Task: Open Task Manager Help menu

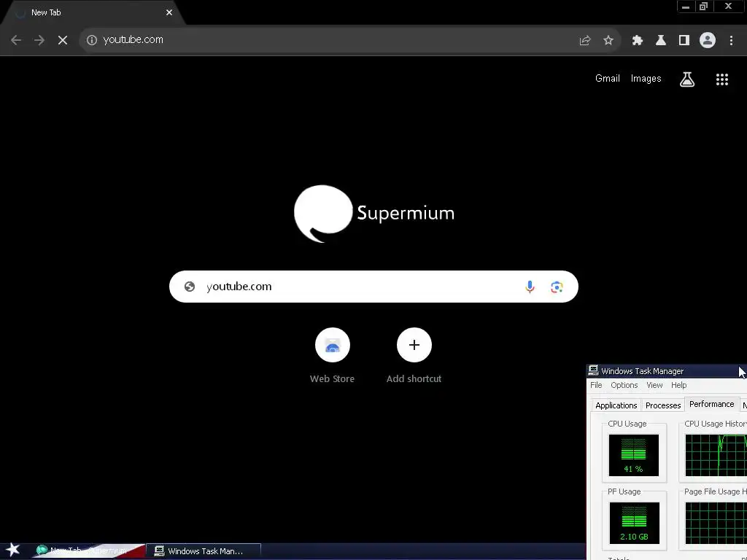Action: pos(679,385)
